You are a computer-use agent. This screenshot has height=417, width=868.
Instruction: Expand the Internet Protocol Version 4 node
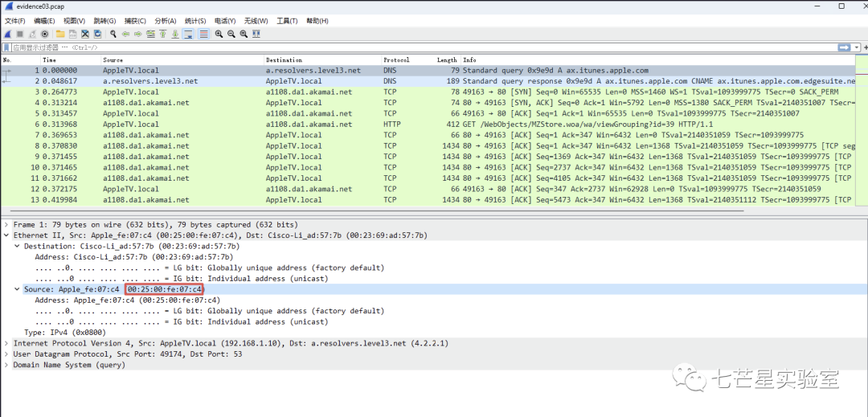click(x=6, y=343)
